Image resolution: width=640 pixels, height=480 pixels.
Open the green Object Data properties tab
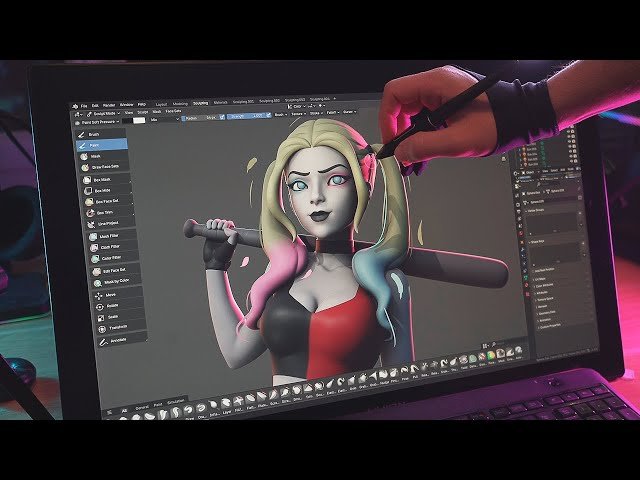point(526,277)
